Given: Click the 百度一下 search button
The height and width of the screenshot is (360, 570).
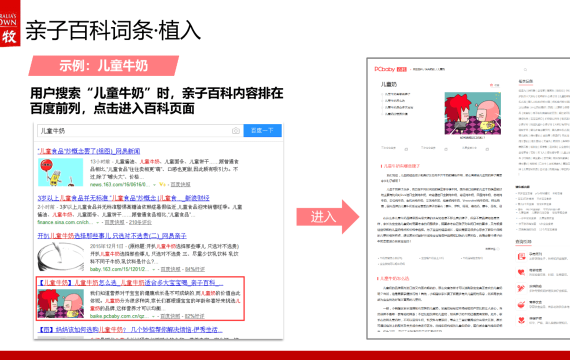Looking at the screenshot, I should [x=262, y=131].
